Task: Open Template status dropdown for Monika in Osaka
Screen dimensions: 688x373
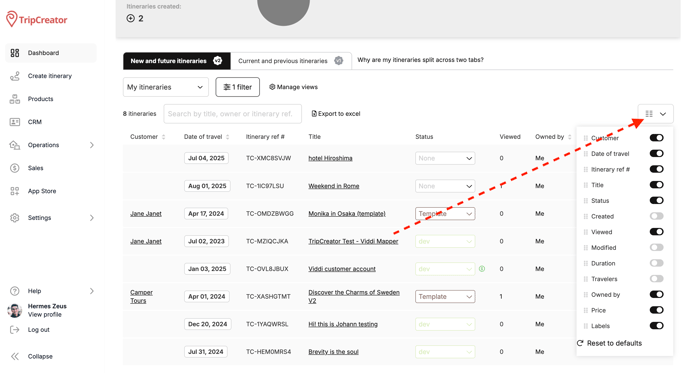Action: tap(445, 214)
